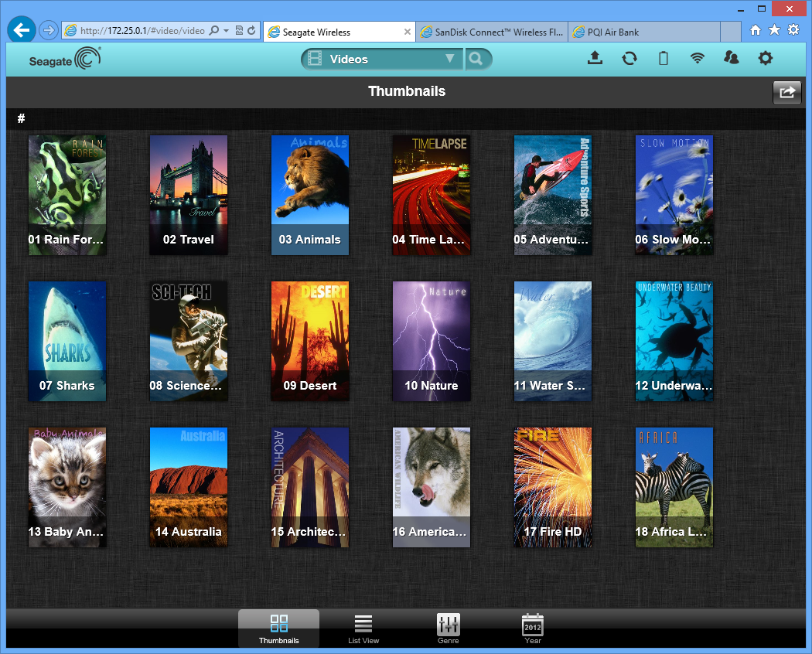
Task: Open the Seagate settings gear
Action: (x=766, y=58)
